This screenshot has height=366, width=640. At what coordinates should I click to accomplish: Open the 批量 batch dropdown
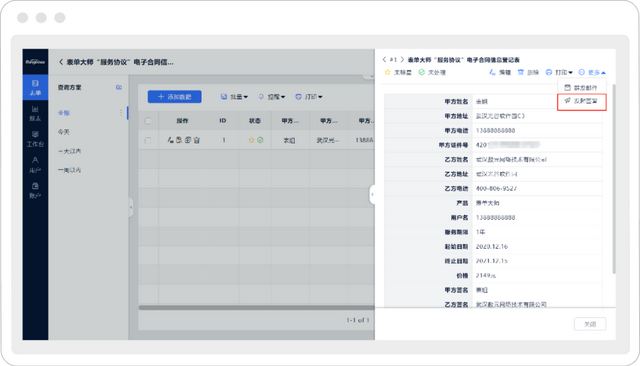coord(234,97)
